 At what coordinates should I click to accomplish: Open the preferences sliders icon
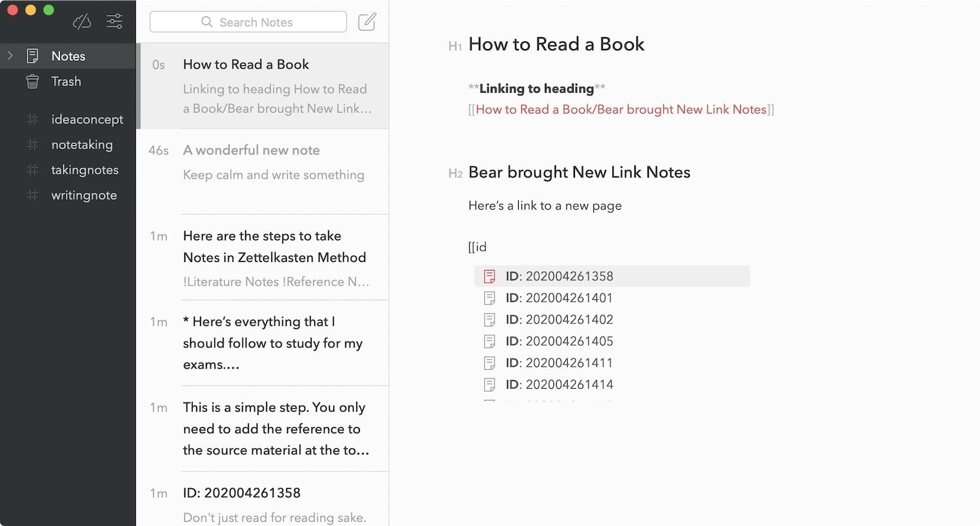coord(114,22)
